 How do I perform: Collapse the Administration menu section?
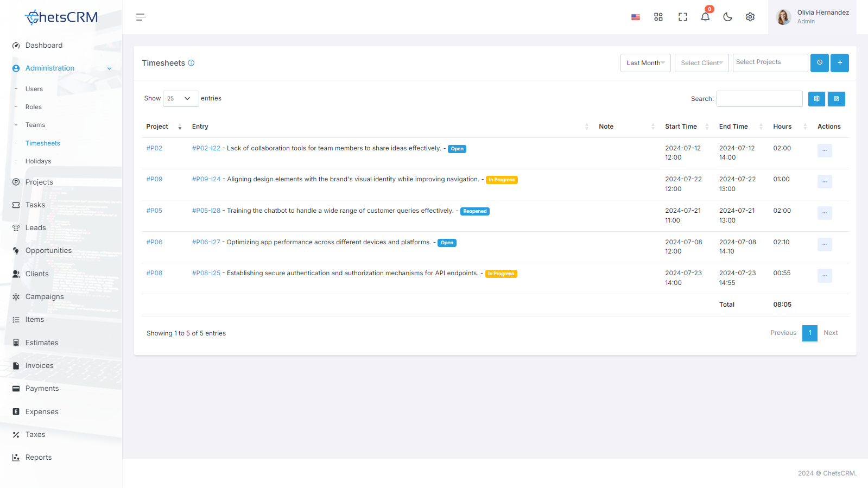click(x=61, y=68)
